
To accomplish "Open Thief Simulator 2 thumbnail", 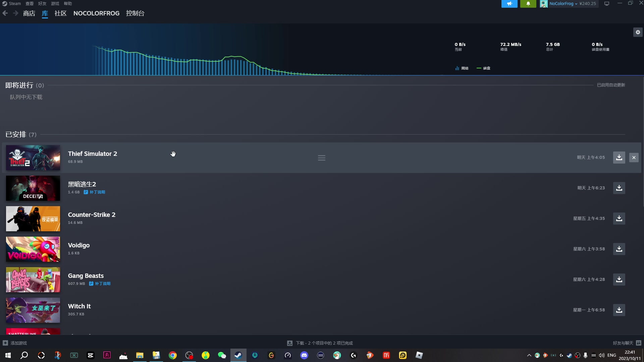I will [x=33, y=158].
